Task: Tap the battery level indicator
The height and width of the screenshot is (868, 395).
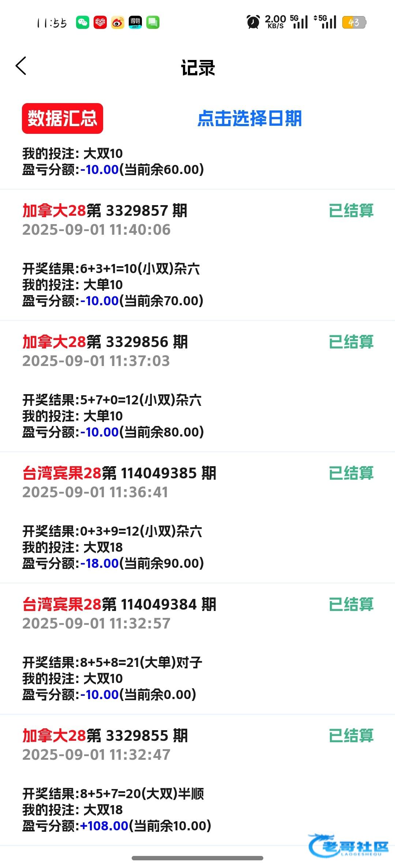Action: click(x=354, y=23)
